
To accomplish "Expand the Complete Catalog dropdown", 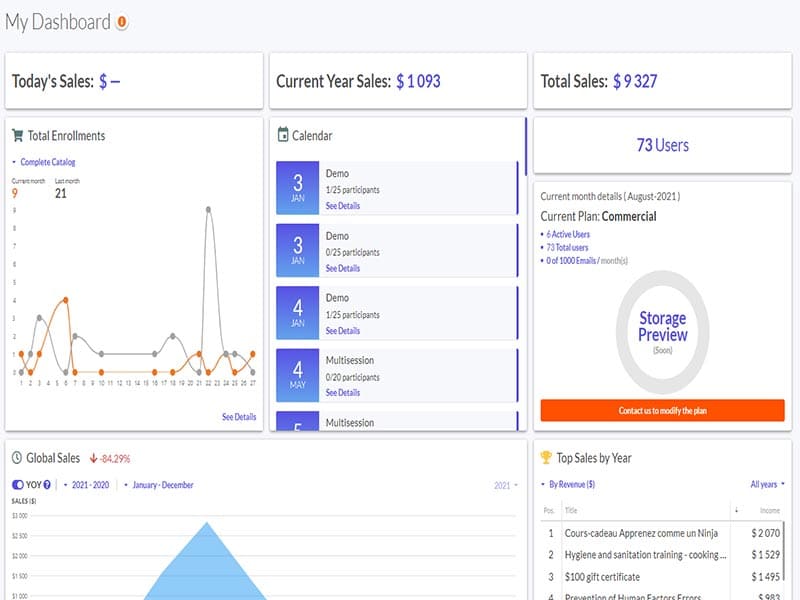I will tap(44, 162).
